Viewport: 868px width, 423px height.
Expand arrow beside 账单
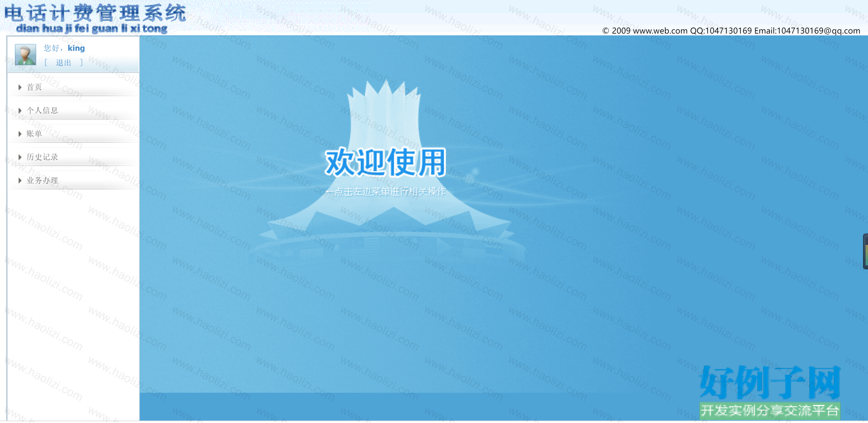coord(20,134)
